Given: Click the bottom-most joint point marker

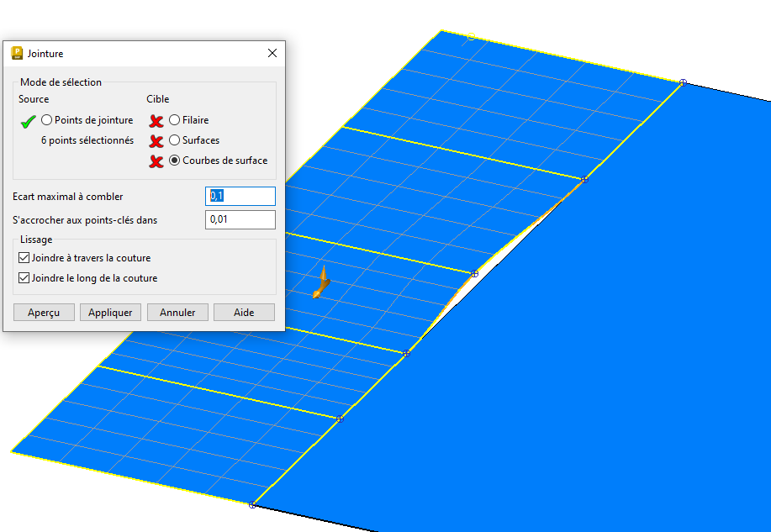Looking at the screenshot, I should pyautogui.click(x=252, y=504).
